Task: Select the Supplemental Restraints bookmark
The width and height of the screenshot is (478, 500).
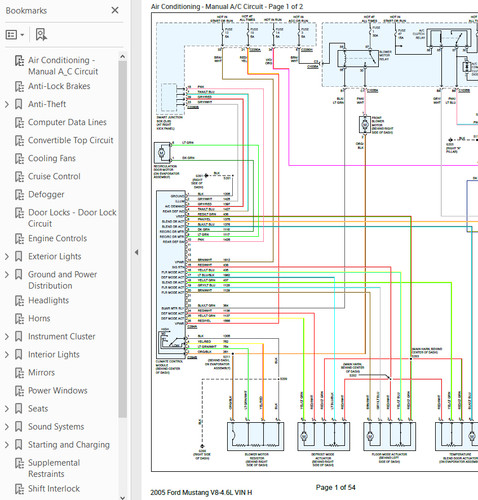Action: click(54, 468)
